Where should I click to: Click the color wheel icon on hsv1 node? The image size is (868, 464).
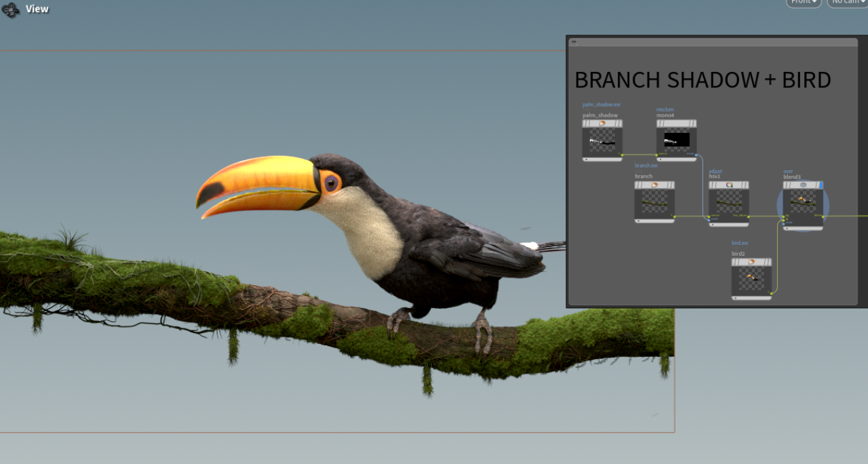pyautogui.click(x=730, y=185)
